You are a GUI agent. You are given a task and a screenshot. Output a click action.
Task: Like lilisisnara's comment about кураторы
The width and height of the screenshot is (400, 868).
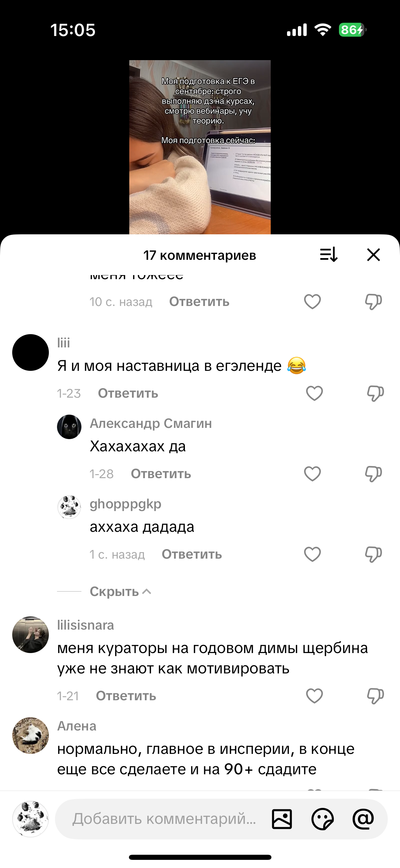click(x=315, y=696)
